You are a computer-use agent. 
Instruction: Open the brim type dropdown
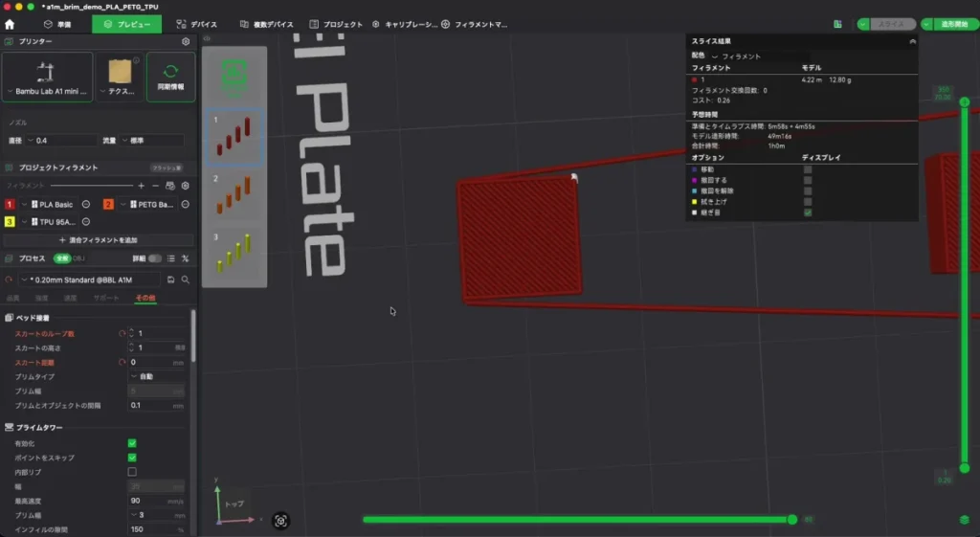tap(156, 376)
